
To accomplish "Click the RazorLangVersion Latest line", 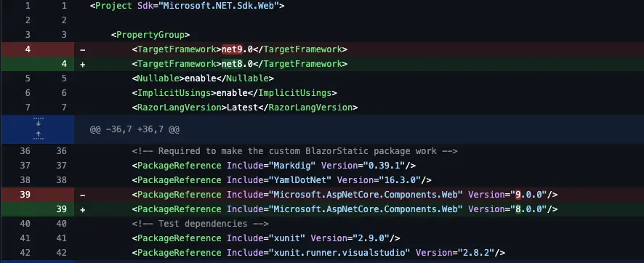I will 245,108.
